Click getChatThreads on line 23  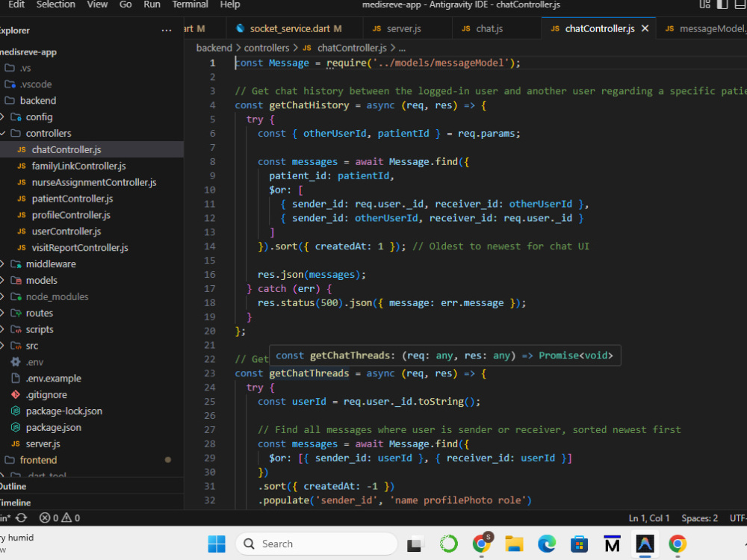309,373
